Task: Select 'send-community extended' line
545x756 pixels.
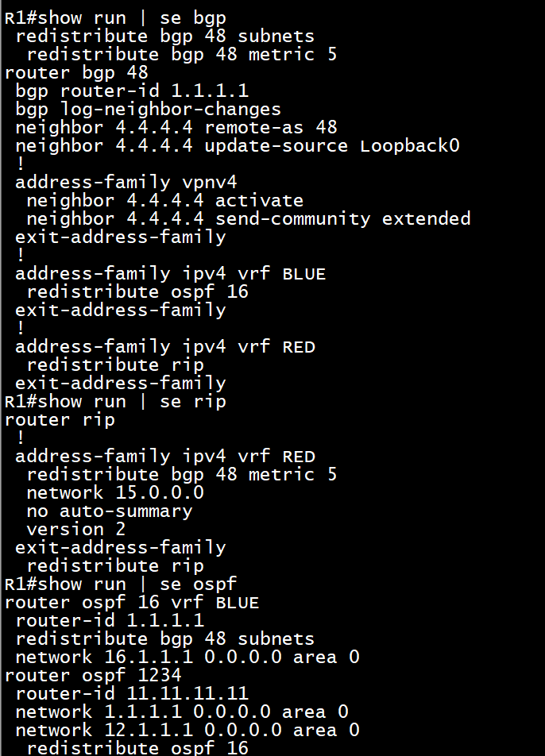Action: [x=249, y=219]
